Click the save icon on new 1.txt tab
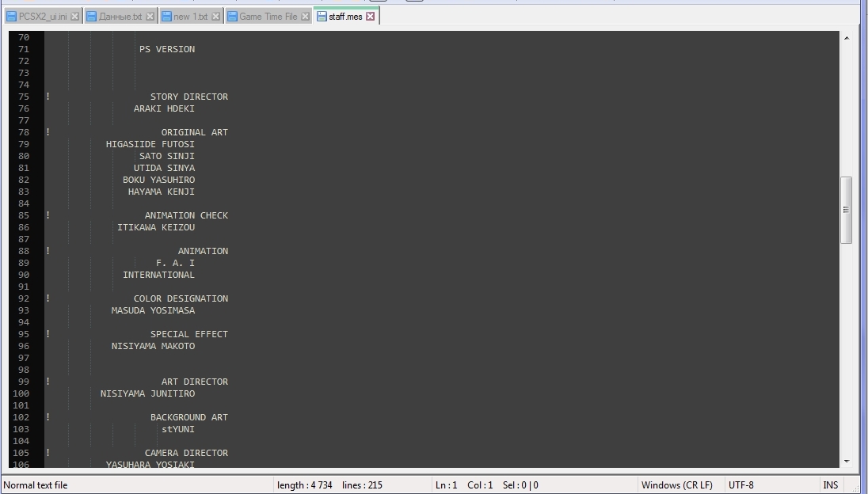Viewport: 868px width, 494px height. coord(166,17)
